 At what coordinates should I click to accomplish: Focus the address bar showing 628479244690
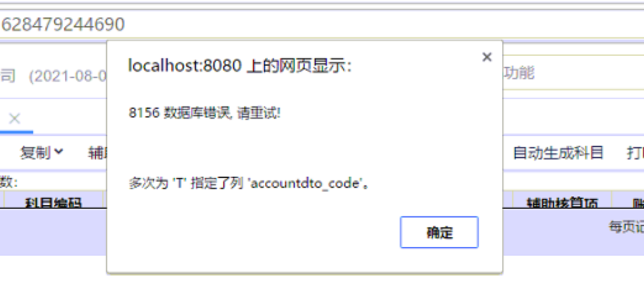click(x=322, y=24)
